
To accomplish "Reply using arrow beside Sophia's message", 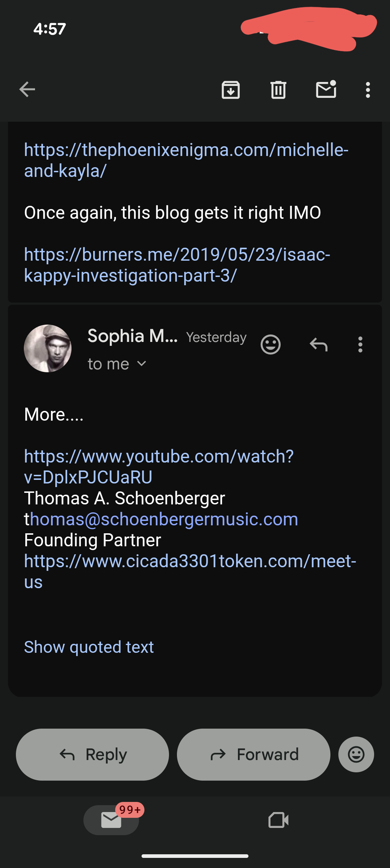I will (x=318, y=344).
